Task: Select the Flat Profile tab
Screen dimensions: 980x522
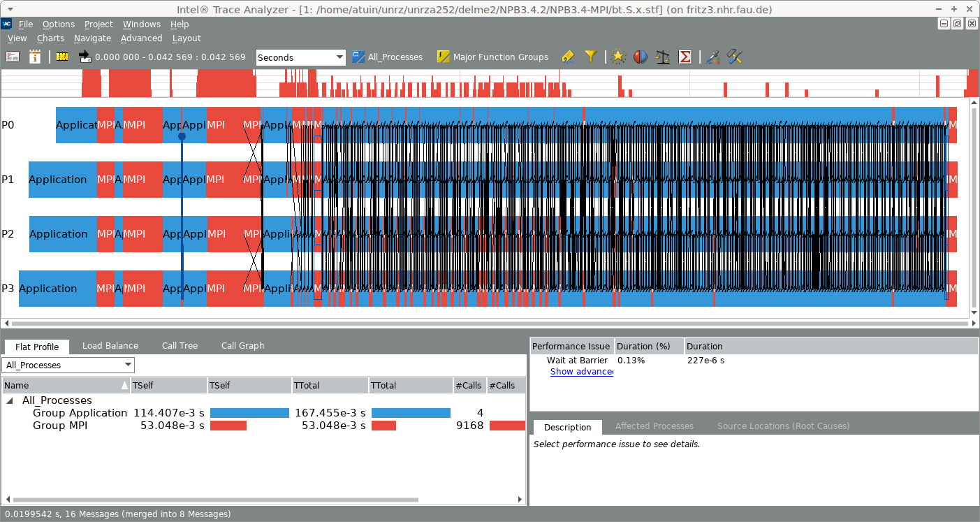Action: click(x=37, y=347)
